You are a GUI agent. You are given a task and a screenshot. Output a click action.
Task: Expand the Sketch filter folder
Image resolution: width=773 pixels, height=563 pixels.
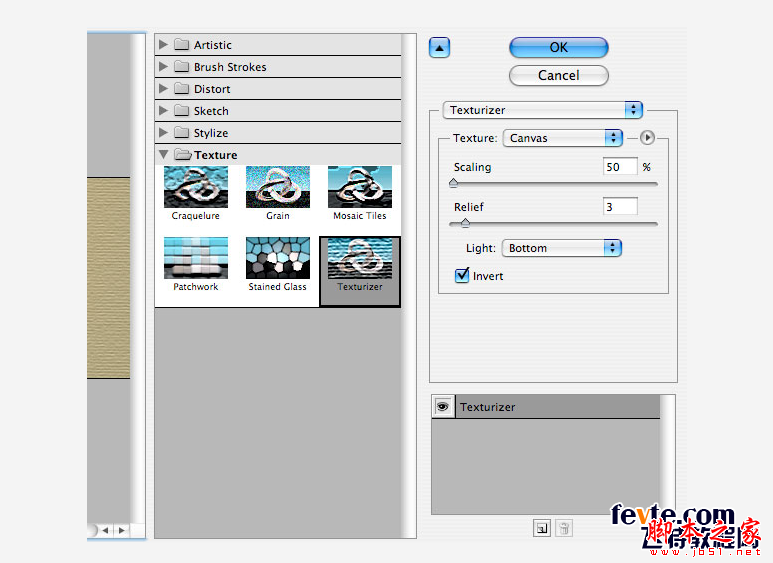pos(163,111)
